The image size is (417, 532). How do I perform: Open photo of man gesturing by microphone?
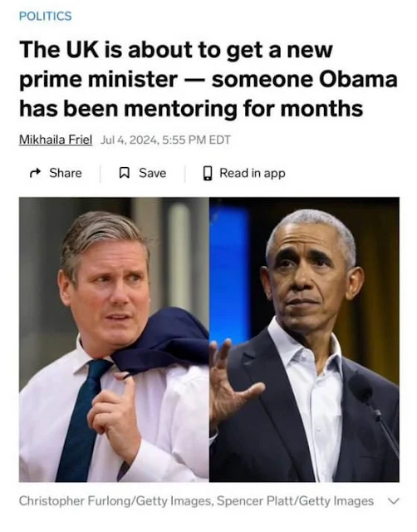[x=304, y=339]
